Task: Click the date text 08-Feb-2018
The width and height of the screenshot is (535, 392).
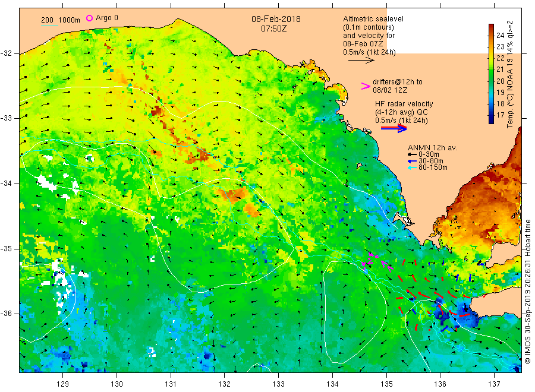Action: click(276, 19)
